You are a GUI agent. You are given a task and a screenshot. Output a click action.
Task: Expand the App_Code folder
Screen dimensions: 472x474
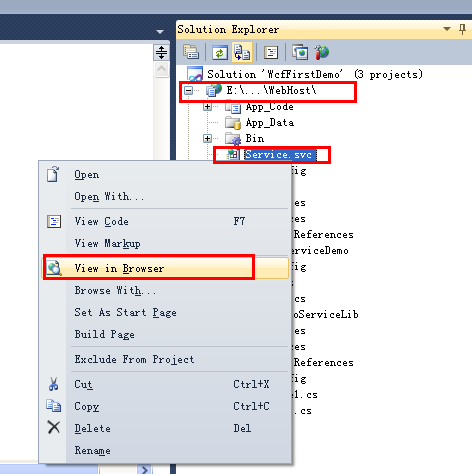pyautogui.click(x=207, y=107)
